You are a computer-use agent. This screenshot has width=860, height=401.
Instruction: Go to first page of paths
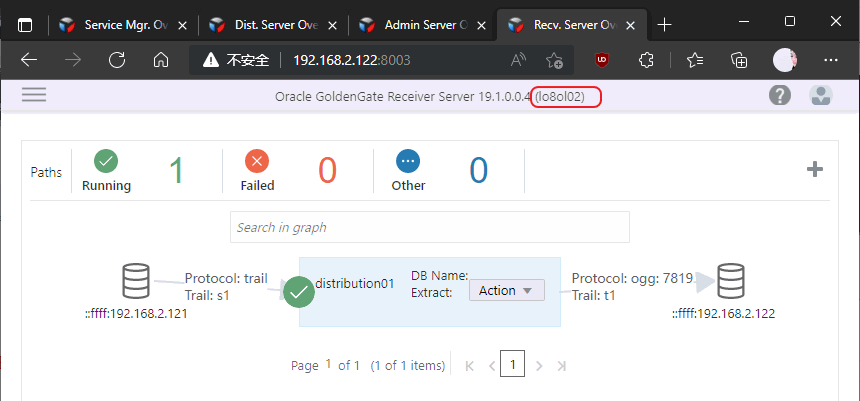(x=469, y=366)
